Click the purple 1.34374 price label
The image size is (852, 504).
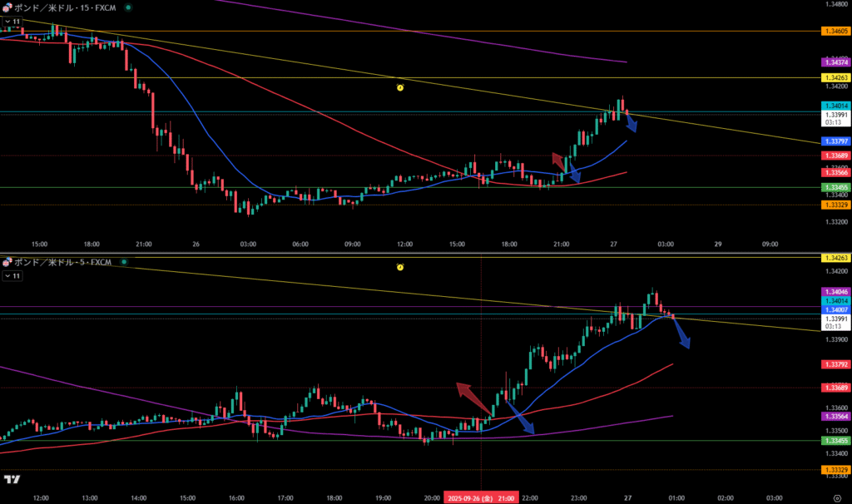click(835, 62)
